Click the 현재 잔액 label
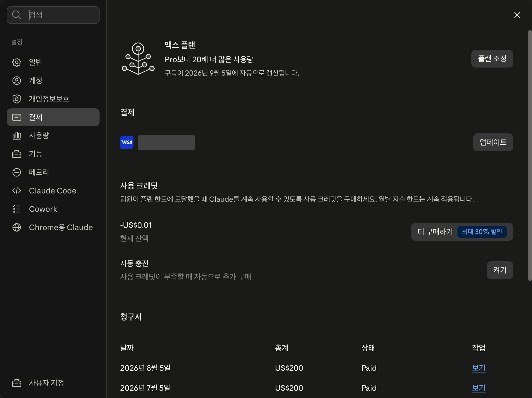 [134, 238]
